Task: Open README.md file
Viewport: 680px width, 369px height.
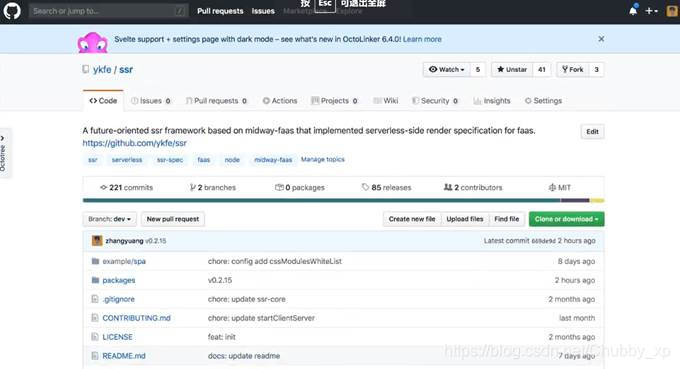Action: pyautogui.click(x=124, y=356)
